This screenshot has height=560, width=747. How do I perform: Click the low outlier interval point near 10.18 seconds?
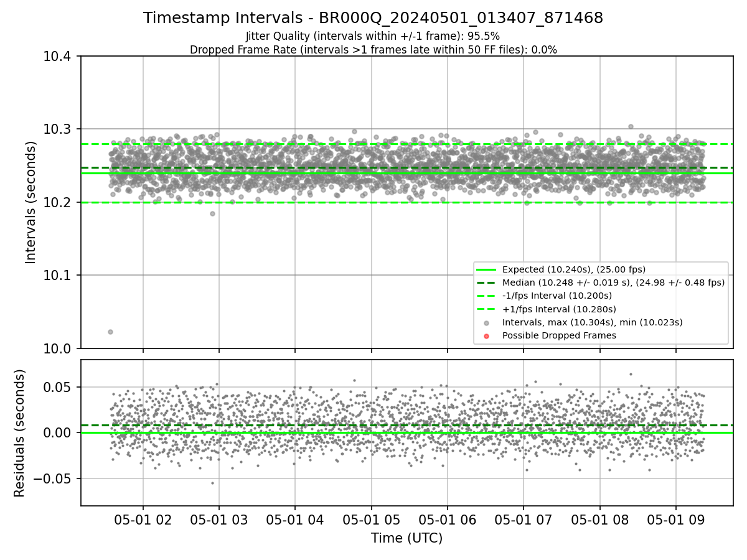[212, 213]
